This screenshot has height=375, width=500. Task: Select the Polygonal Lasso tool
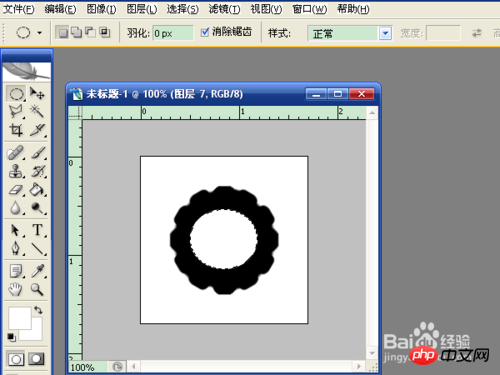(16, 111)
